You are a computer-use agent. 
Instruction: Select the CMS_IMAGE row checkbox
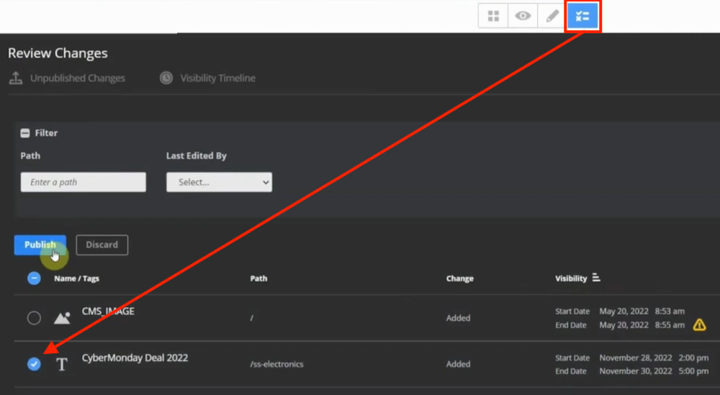point(34,318)
